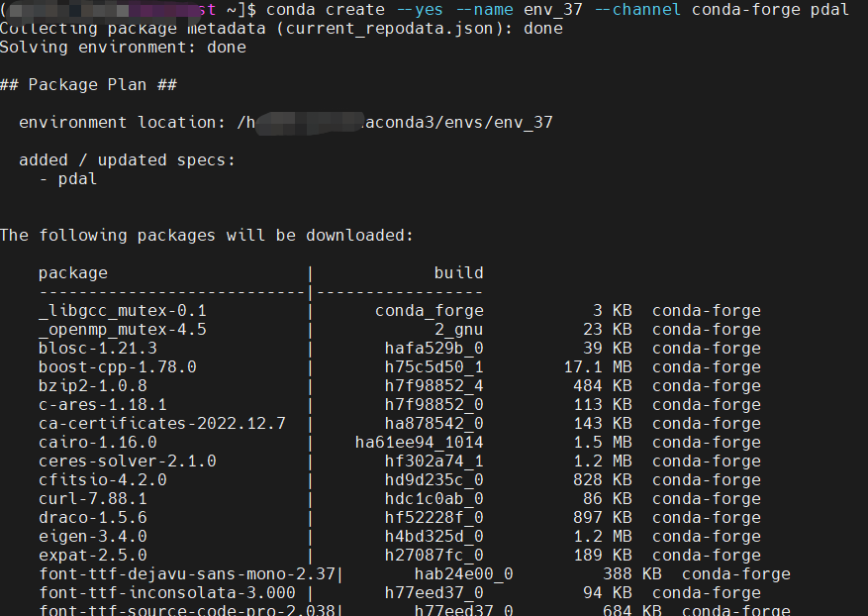Select the '--yes' flag in command

pyautogui.click(x=419, y=10)
